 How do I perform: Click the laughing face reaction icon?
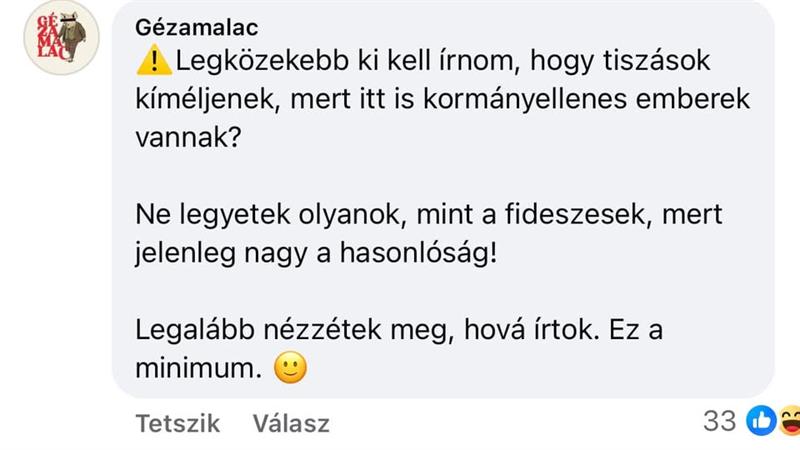coord(790,421)
